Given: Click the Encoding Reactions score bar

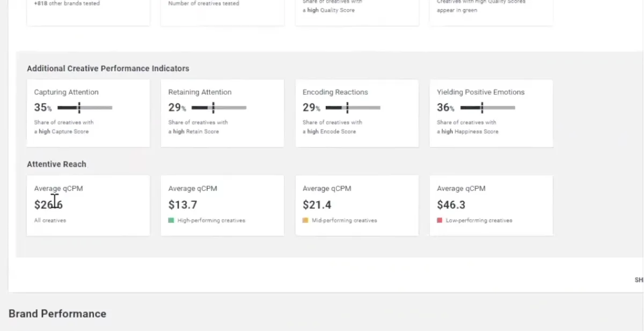Looking at the screenshot, I should tap(353, 108).
